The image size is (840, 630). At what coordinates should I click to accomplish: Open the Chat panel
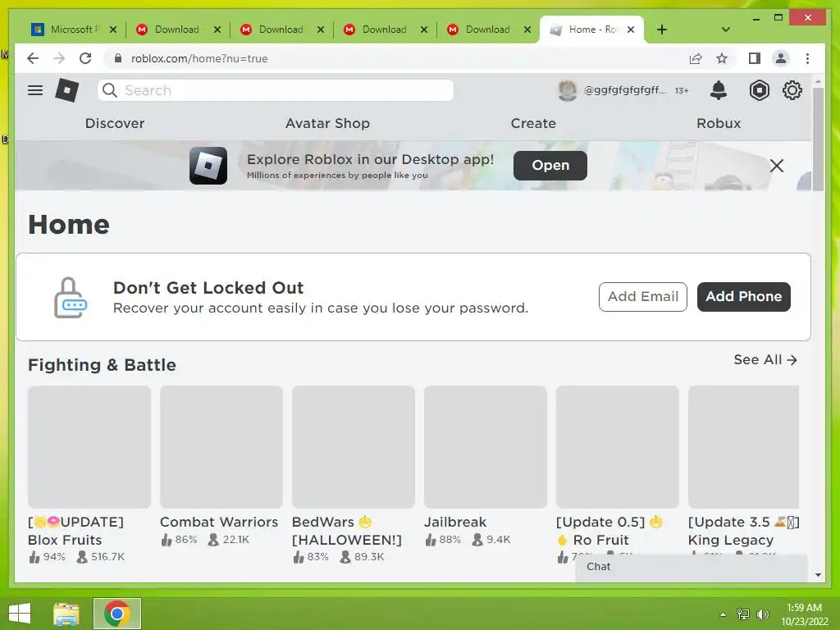691,567
